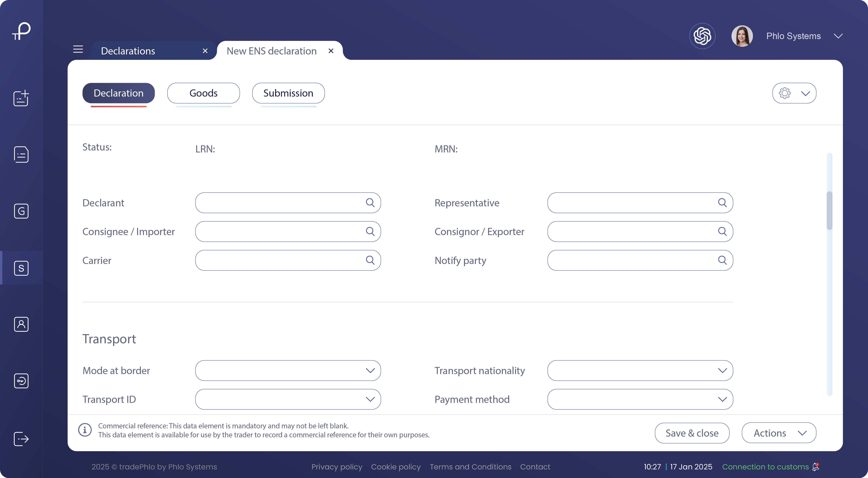Screen dimensions: 868x478
Task: Select the G sidebar icon
Action: click(x=21, y=211)
